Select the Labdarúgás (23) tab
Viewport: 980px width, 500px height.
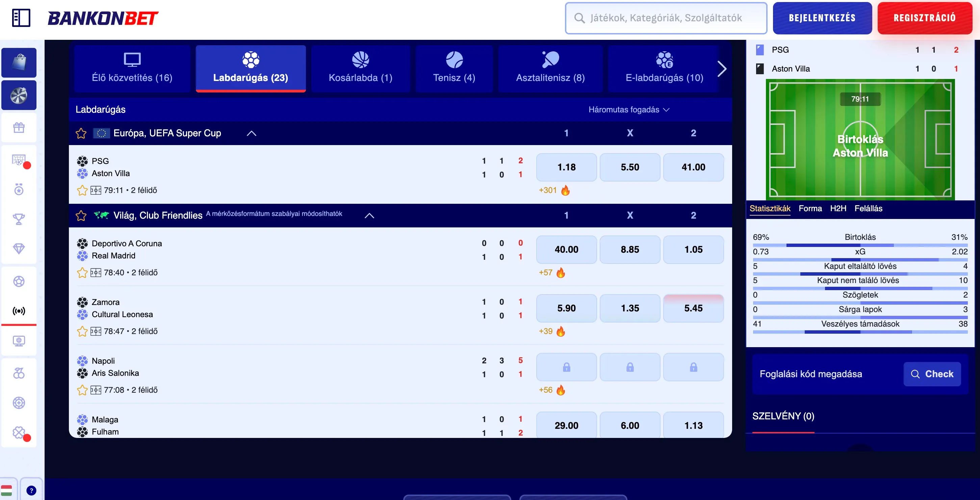pyautogui.click(x=251, y=69)
